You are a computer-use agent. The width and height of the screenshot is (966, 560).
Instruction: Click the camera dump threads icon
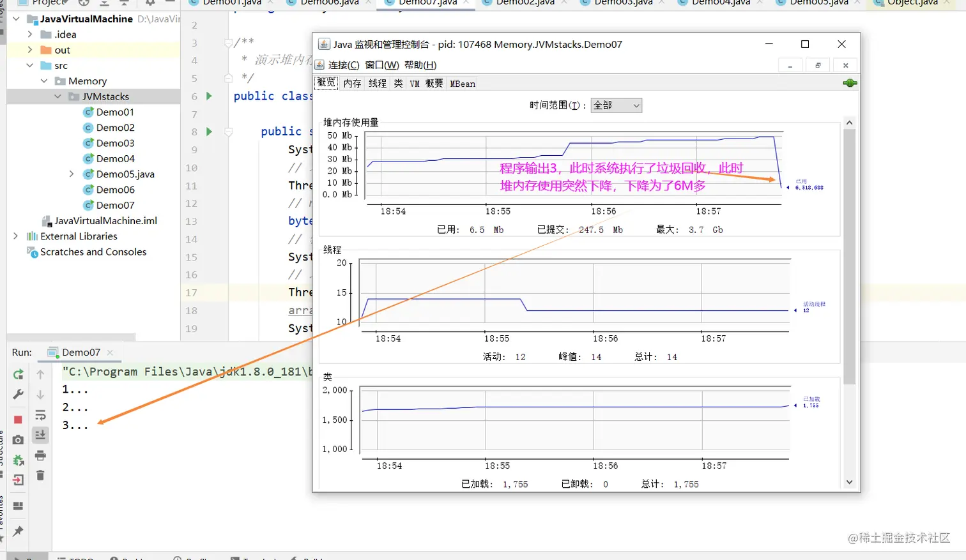(x=18, y=440)
